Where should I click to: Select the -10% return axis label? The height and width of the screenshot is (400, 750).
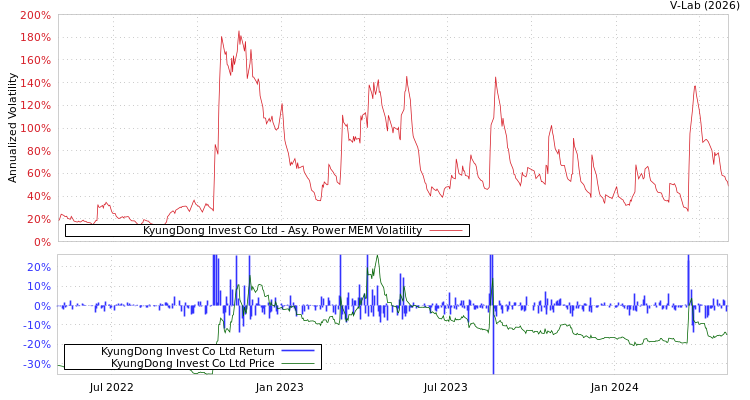click(x=36, y=325)
